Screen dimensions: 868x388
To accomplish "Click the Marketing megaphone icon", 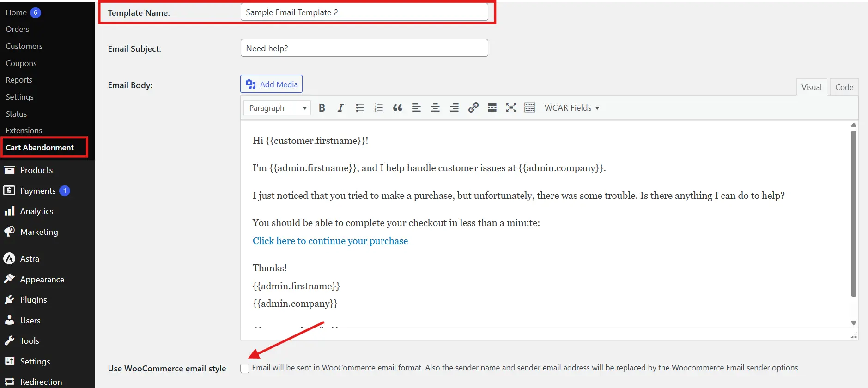I will pyautogui.click(x=9, y=231).
